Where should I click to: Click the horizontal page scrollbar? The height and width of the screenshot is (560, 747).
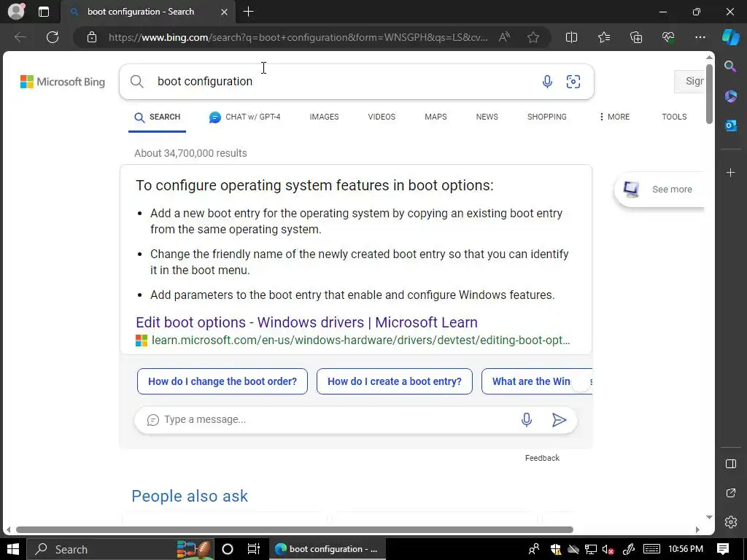[x=295, y=529]
